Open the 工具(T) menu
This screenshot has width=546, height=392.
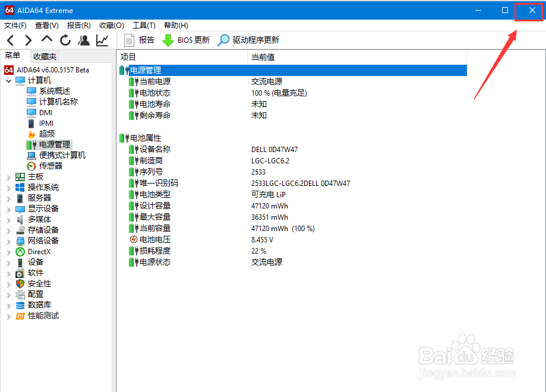(144, 26)
